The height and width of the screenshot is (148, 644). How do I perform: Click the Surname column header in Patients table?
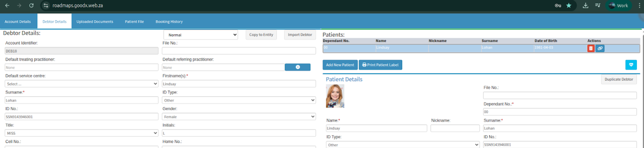click(490, 41)
